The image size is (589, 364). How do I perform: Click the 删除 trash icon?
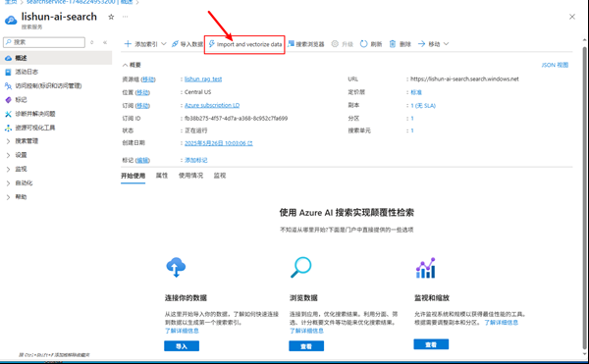coord(392,44)
